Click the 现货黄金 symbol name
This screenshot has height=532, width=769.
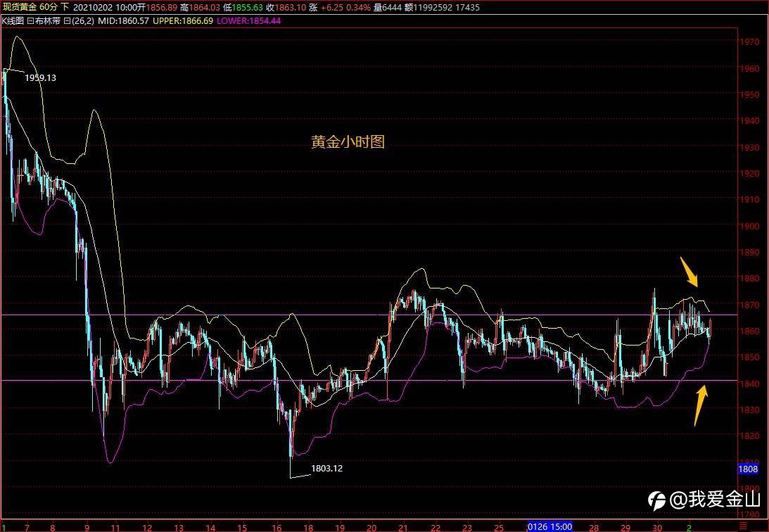20,7
